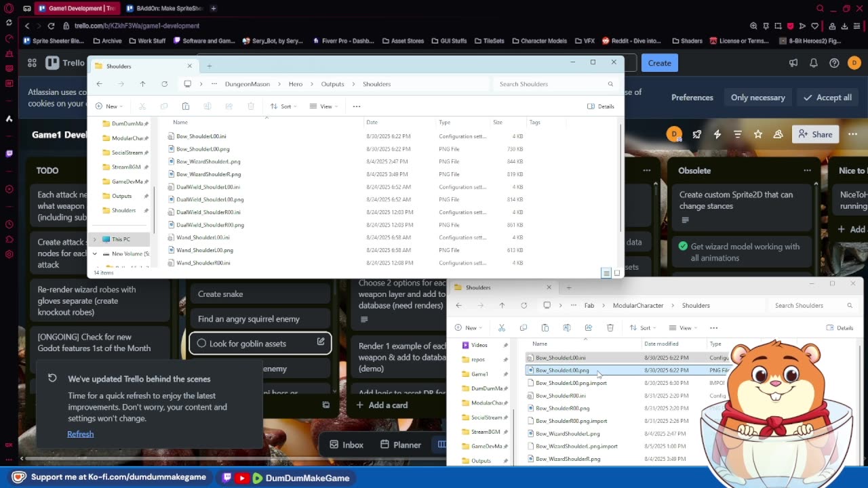Click the Refresh link in Trello update notice
The width and height of the screenshot is (868, 488).
tap(80, 434)
